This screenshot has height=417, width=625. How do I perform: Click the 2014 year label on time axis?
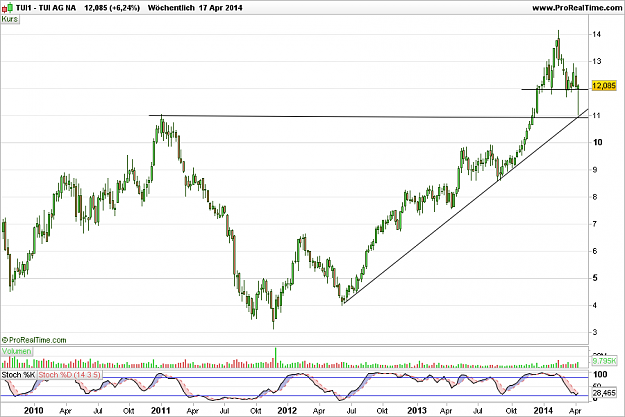[x=543, y=410]
